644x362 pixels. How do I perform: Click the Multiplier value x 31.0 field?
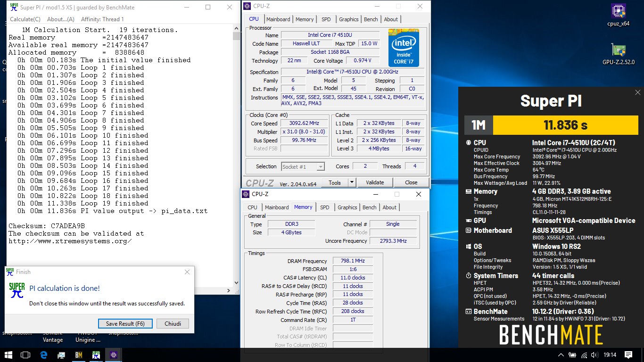click(304, 132)
